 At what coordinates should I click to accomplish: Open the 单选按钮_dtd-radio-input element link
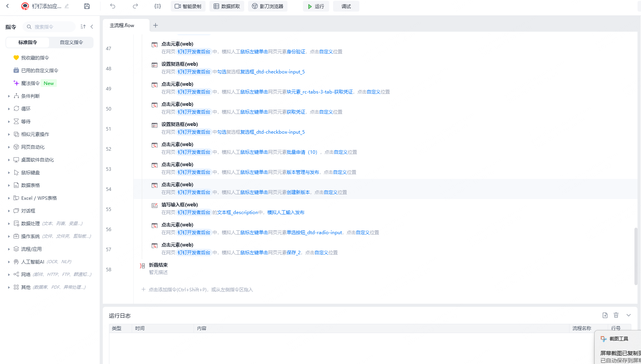315,233
